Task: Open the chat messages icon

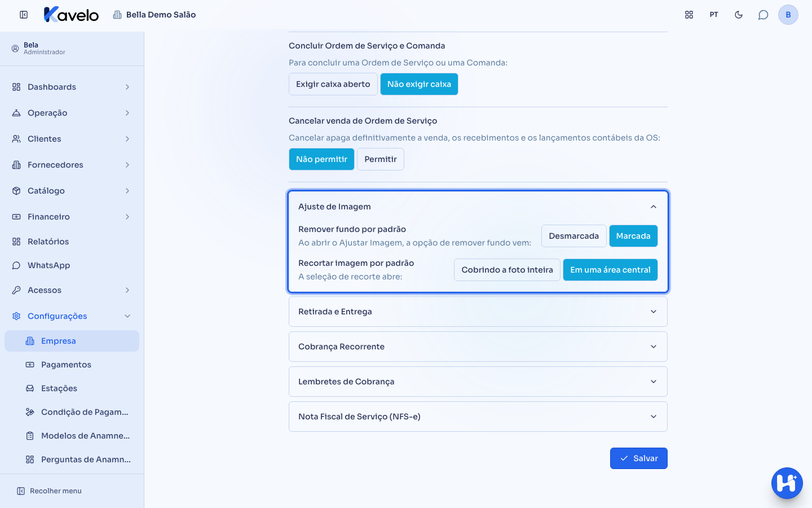Action: point(764,15)
